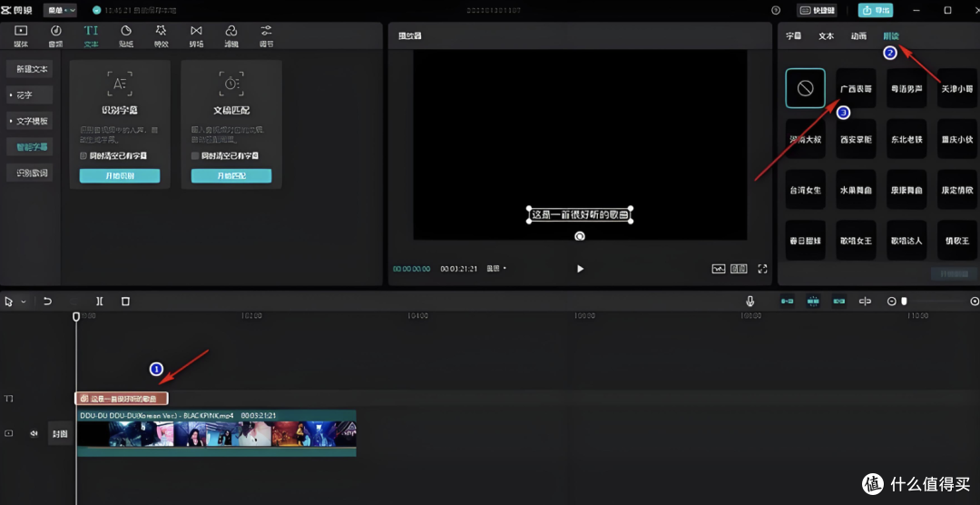Click the player aspect ratio icon
This screenshot has height=505, width=980.
click(739, 269)
